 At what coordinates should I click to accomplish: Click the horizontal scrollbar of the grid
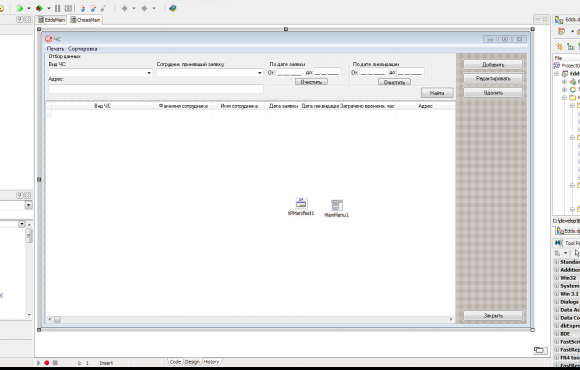(x=250, y=319)
